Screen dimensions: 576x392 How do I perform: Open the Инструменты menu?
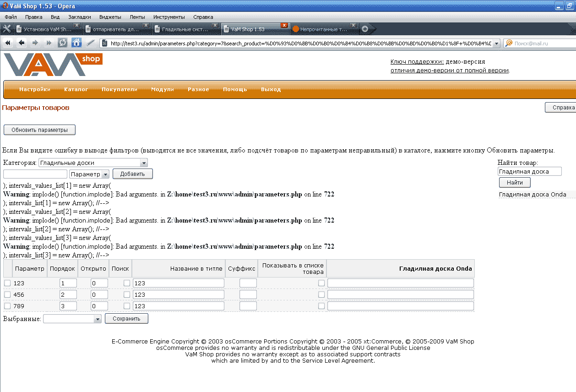point(169,17)
